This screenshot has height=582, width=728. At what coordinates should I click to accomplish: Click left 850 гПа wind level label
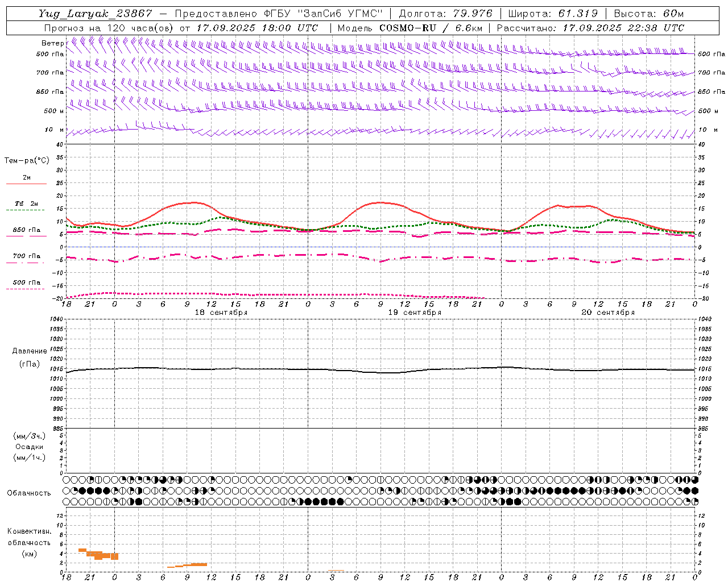pos(50,92)
